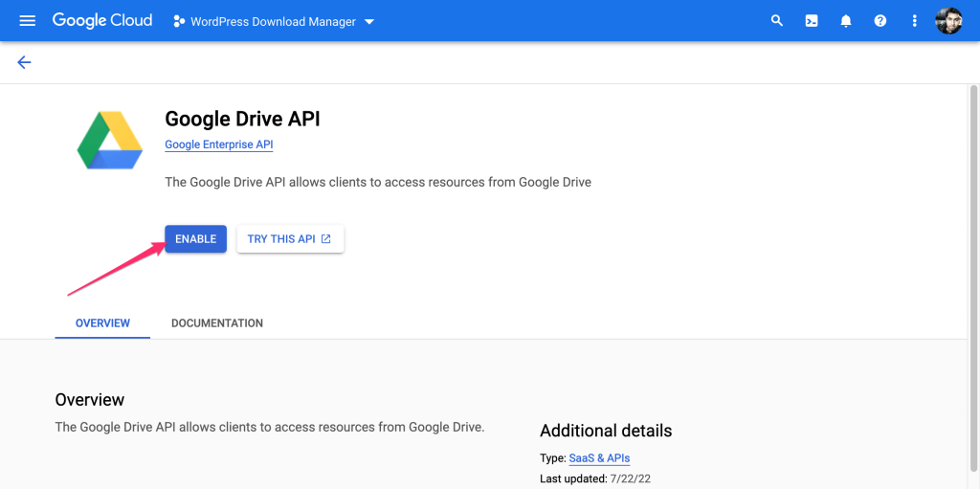Open the SaaS & APIs type link
Image resolution: width=980 pixels, height=489 pixels.
click(599, 458)
